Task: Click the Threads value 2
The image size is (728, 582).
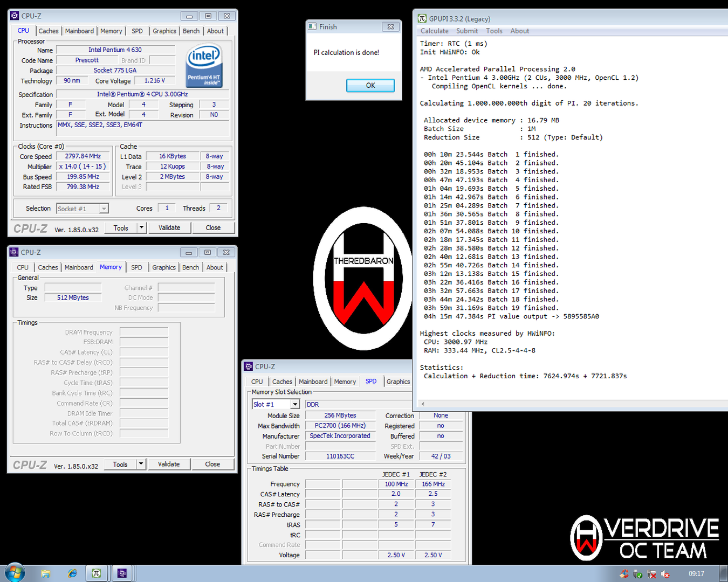Action: pos(218,208)
